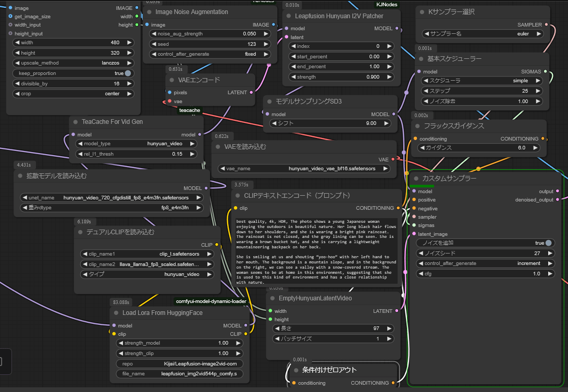Open the 重みdtype fp8_e4m3fn dropdown
568x392 pixels.
[x=112, y=208]
